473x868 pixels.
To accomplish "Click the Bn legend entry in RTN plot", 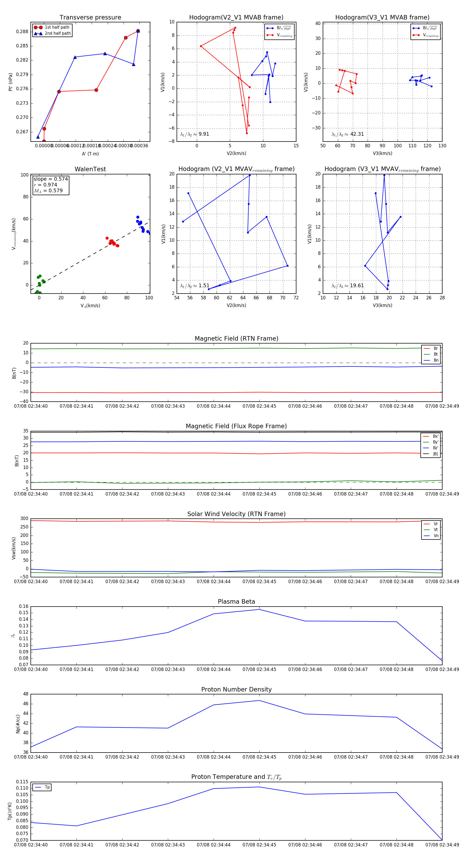I will pyautogui.click(x=431, y=360).
